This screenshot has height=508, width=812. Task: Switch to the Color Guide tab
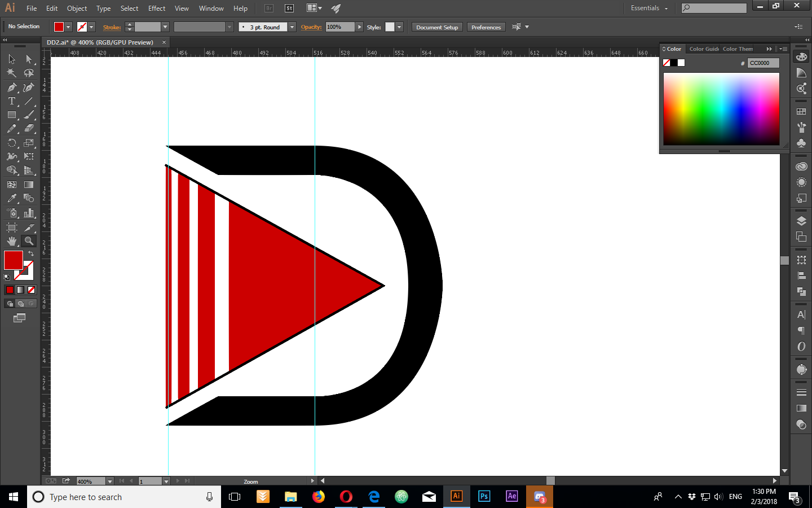pos(704,49)
